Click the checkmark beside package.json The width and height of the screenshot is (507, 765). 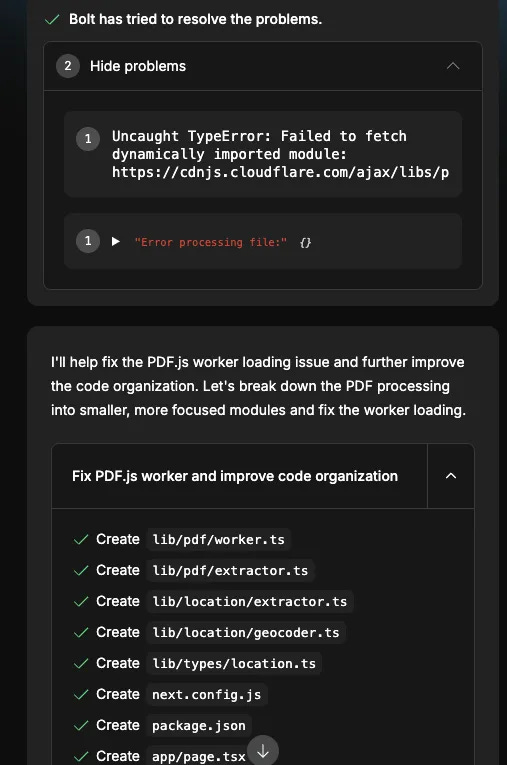pyautogui.click(x=81, y=725)
